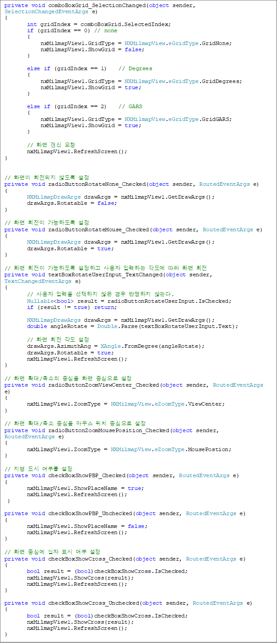
Task: Click the '// 화면이 회전되지 않도록 설정' comment
Action: 47,177
